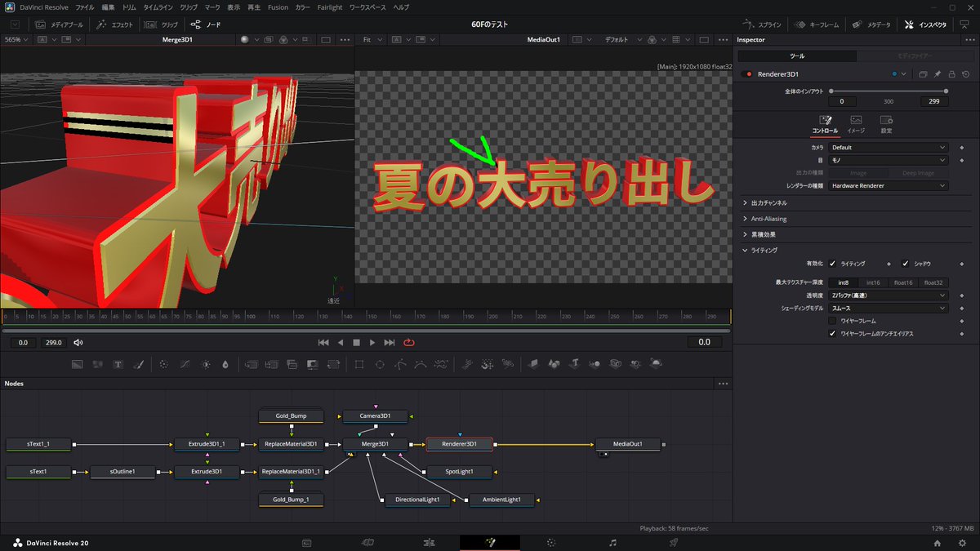
Task: Switch to the イメージ tab in the Inspector
Action: [x=857, y=124]
